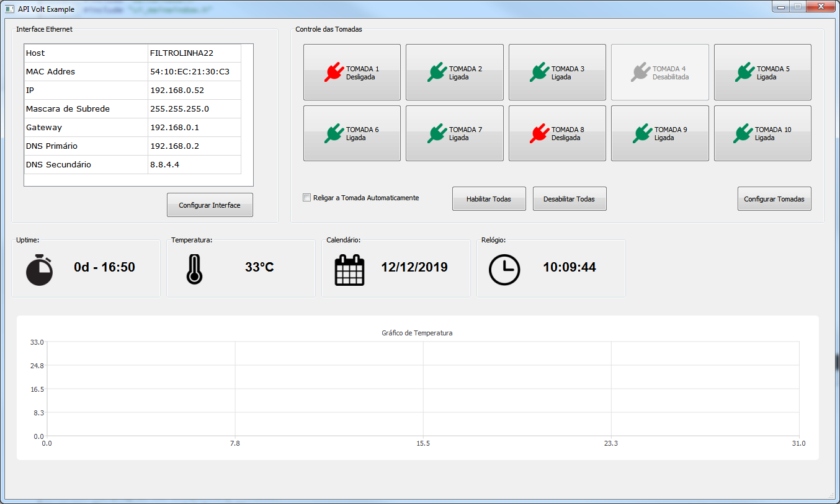Click the stopwatch icon in Uptime

39,270
